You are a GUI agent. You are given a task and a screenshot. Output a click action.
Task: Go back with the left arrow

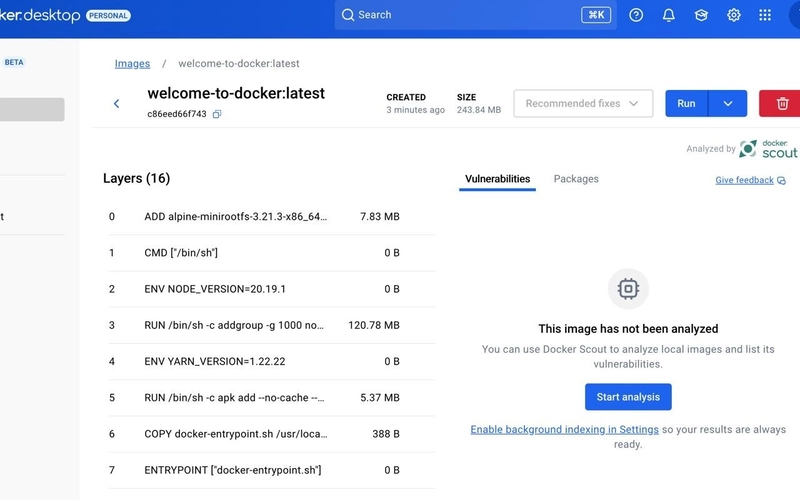click(x=116, y=104)
